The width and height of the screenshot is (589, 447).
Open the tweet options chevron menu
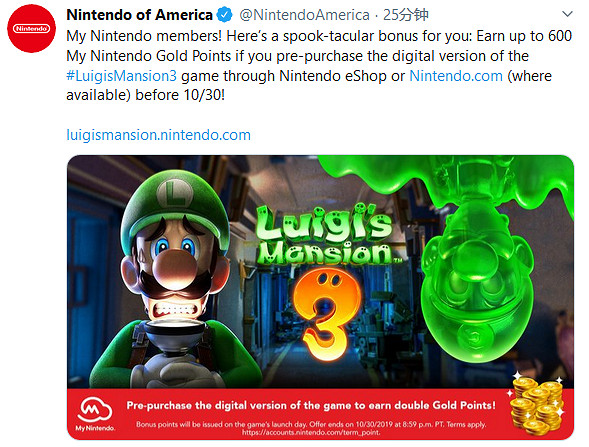567,14
